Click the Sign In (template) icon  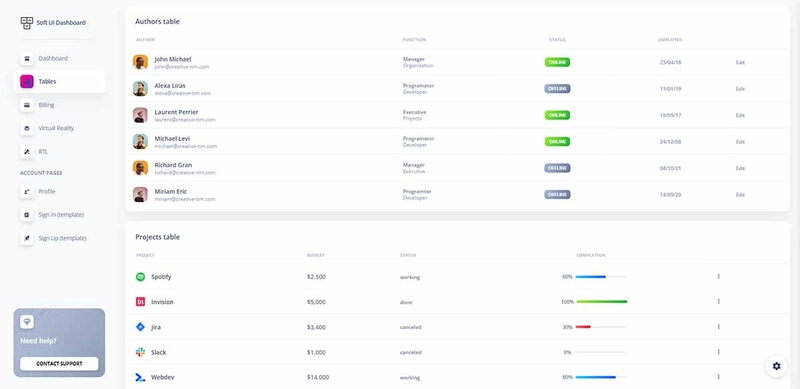point(27,215)
